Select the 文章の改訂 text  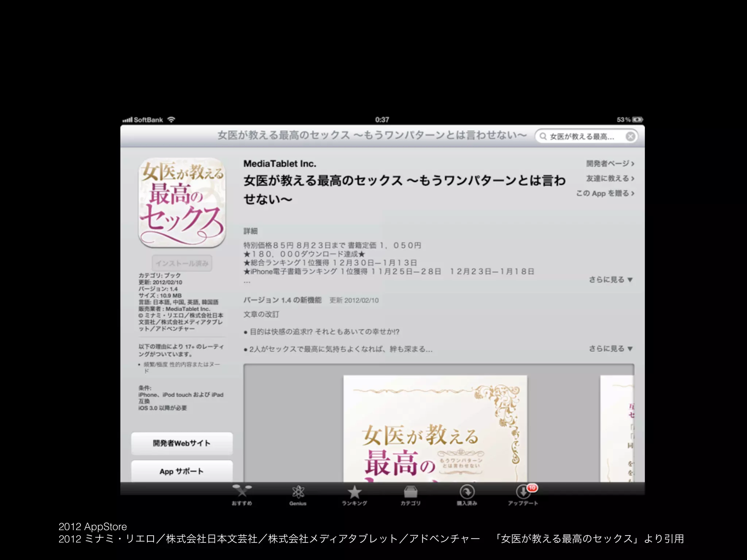click(261, 314)
